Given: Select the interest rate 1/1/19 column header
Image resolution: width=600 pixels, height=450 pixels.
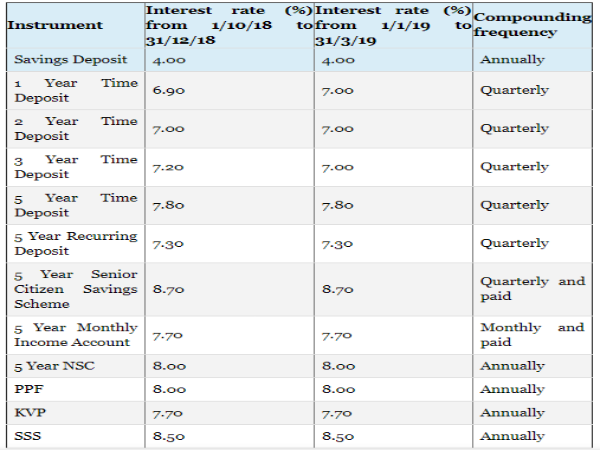Looking at the screenshot, I should pyautogui.click(x=392, y=25).
